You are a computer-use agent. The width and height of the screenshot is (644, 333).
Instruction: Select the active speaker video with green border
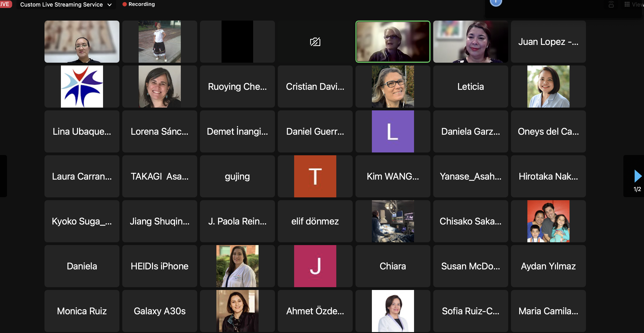tap(393, 42)
